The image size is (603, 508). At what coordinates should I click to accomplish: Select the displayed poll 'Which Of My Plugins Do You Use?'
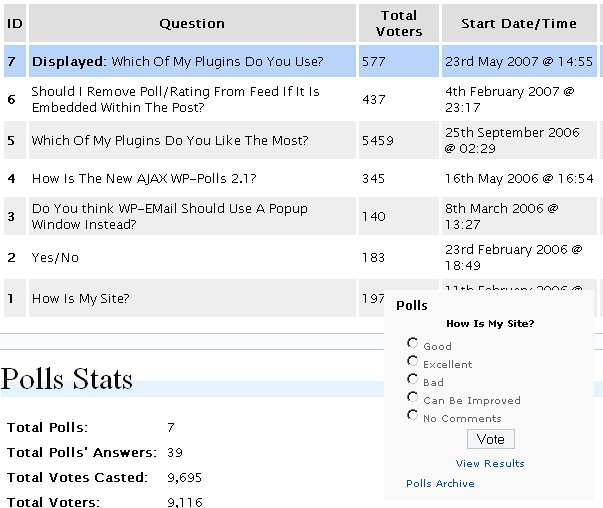[177, 61]
